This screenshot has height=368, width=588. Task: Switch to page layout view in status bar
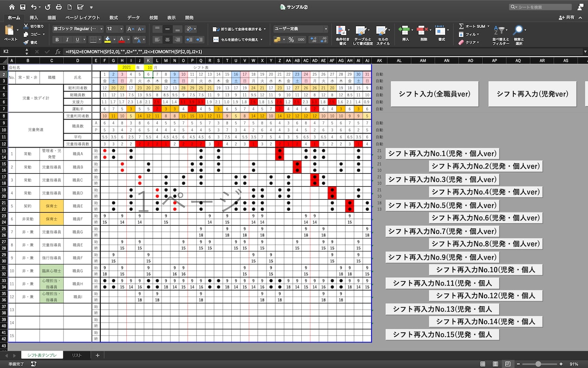(x=495, y=364)
